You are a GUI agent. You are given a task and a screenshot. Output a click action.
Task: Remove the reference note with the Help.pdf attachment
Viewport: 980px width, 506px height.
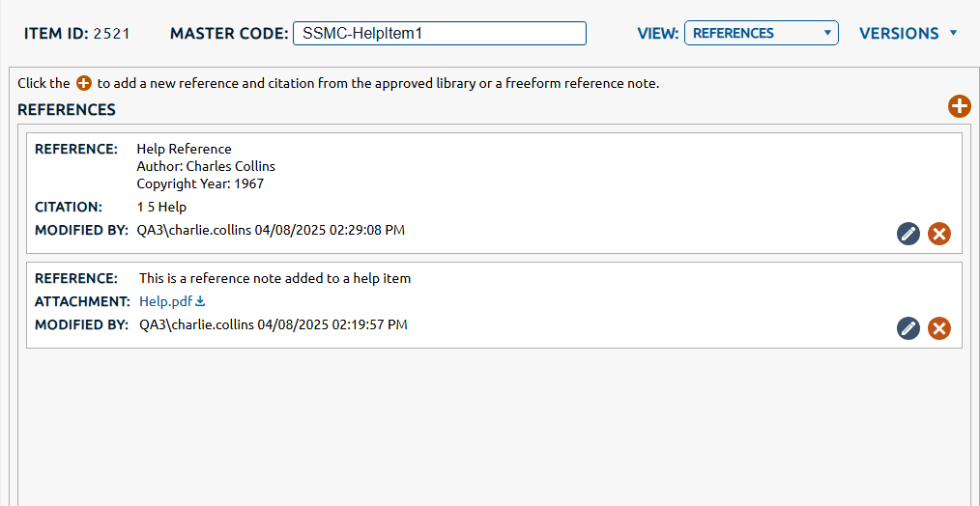click(x=939, y=328)
